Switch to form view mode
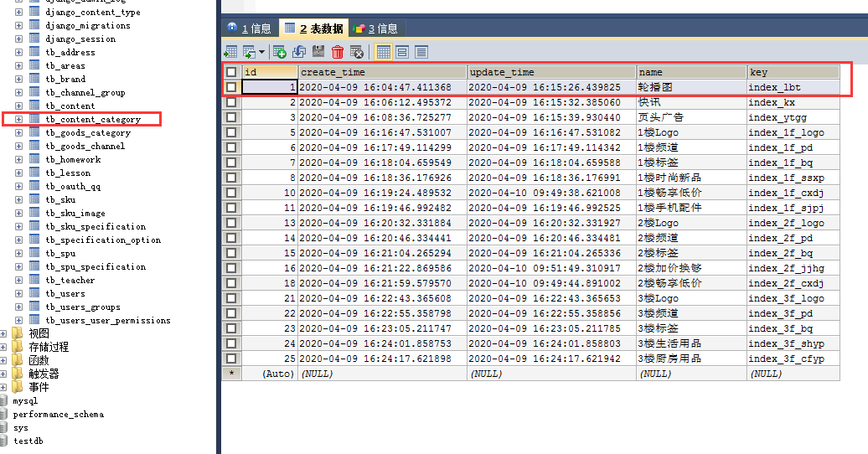868x454 pixels. click(x=402, y=52)
